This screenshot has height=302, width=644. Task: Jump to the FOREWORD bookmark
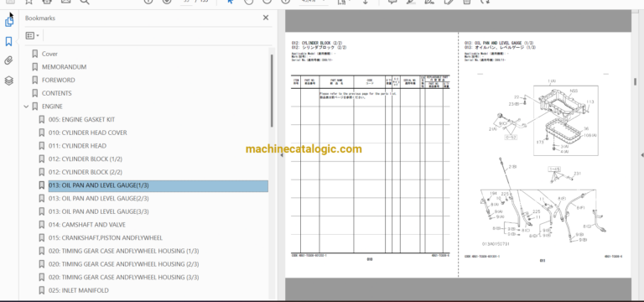pyautogui.click(x=59, y=81)
